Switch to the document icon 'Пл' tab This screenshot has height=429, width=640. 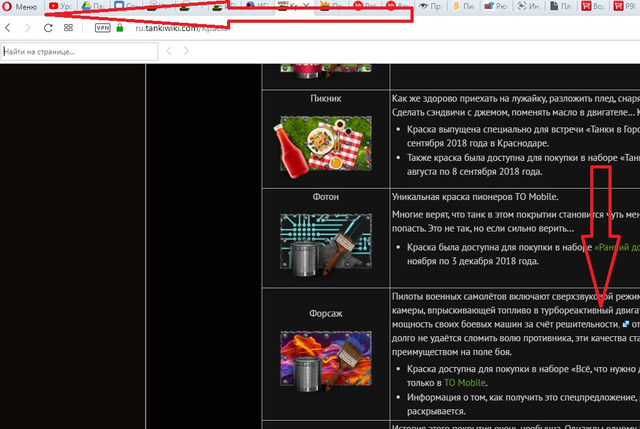(x=560, y=7)
